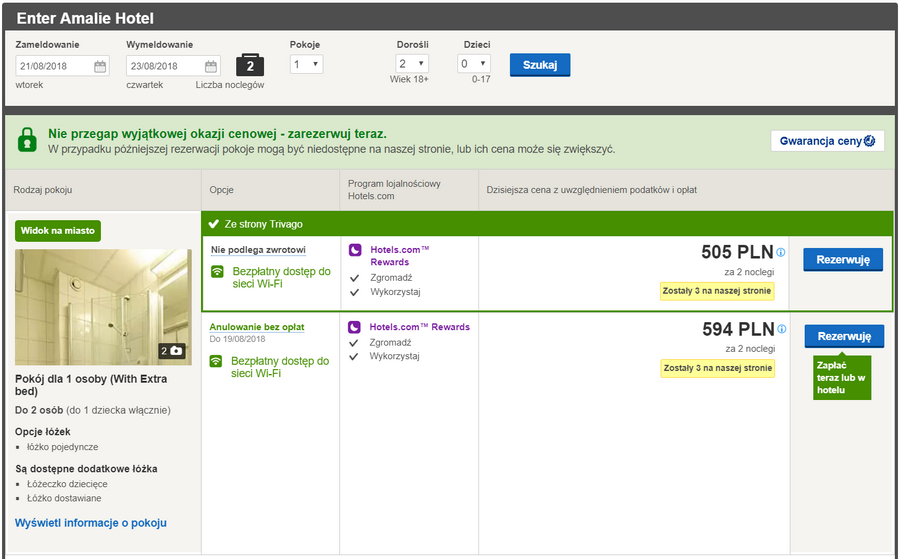The height and width of the screenshot is (559, 900).
Task: Click the price guarantee badge icon
Action: click(x=869, y=141)
